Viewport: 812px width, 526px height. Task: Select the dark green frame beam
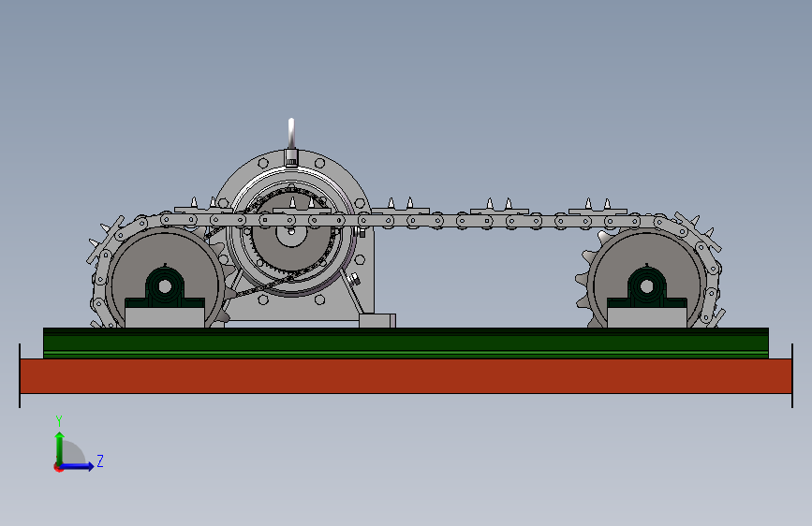point(406,343)
